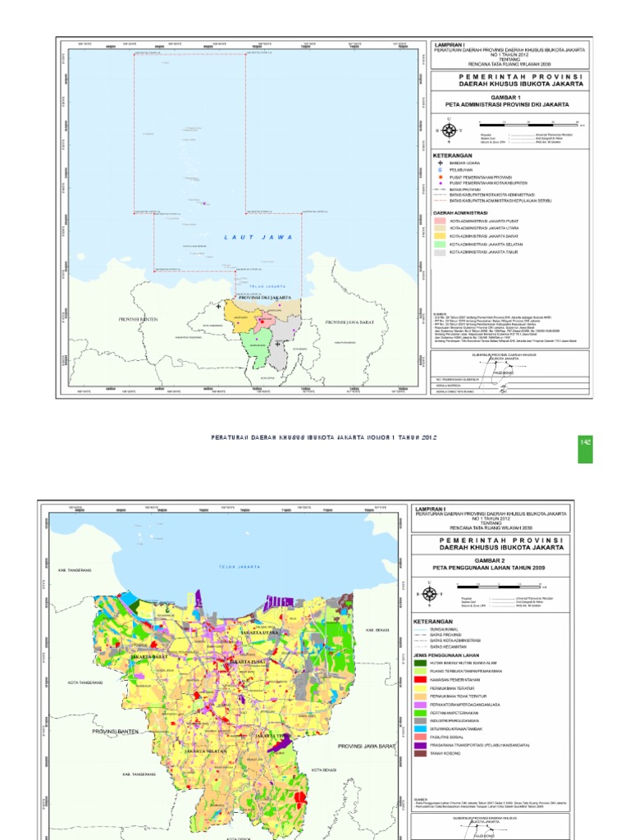Click the Jakarta Barat yellow legend swatch

click(x=440, y=235)
